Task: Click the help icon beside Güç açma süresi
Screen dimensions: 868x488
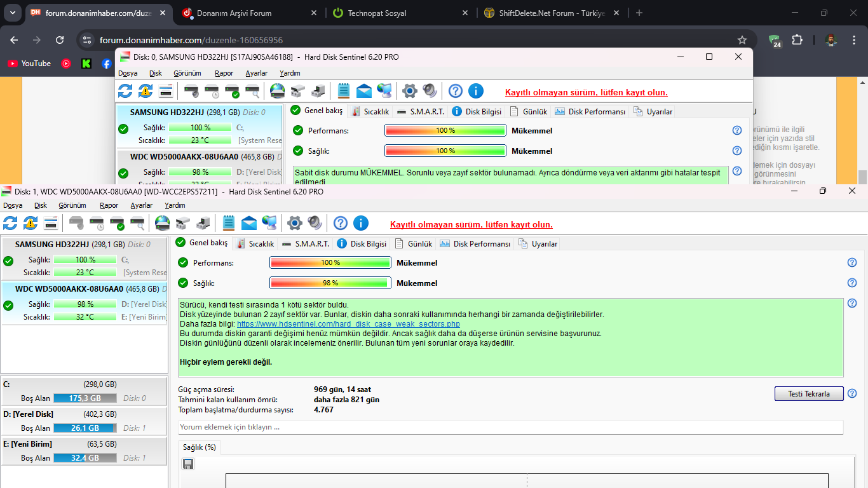Action: click(852, 394)
